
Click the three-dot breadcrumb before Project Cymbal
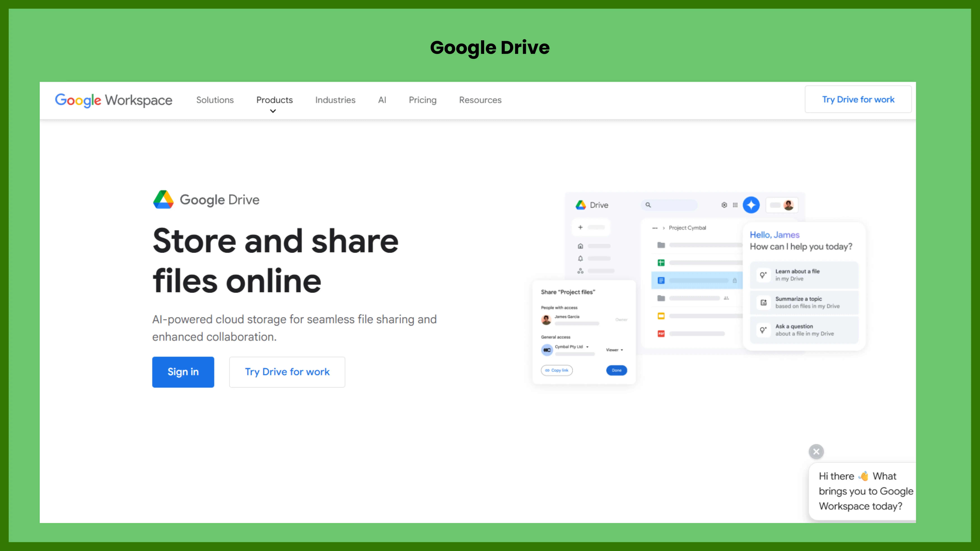click(655, 228)
